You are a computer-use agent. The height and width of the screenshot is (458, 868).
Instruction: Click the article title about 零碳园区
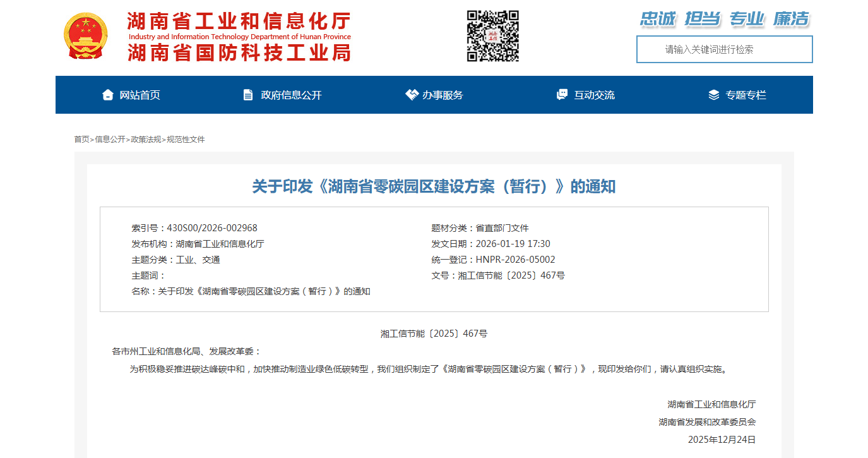[434, 186]
